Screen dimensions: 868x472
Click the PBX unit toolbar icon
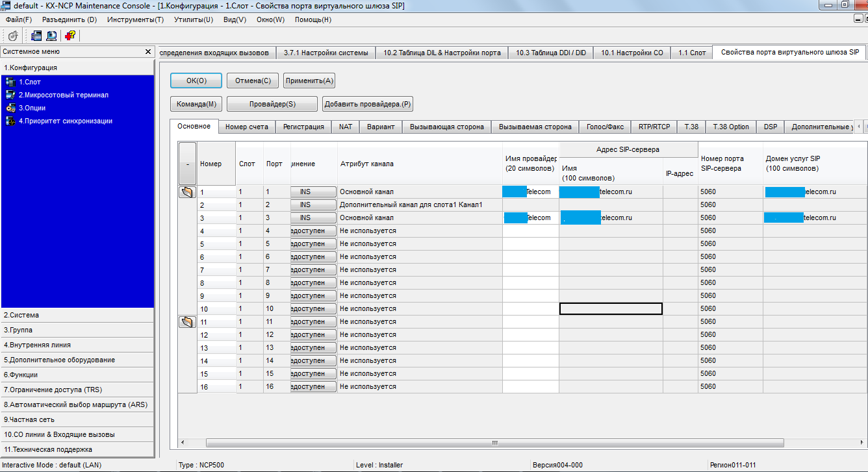[36, 36]
